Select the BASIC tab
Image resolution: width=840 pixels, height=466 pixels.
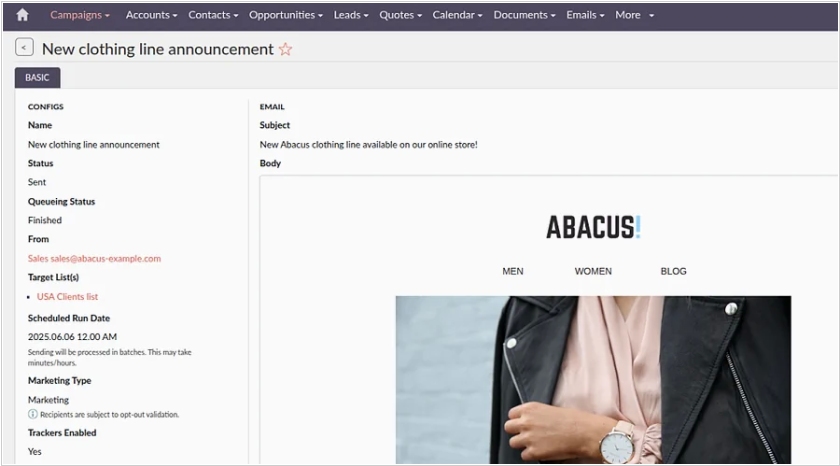[x=37, y=78]
